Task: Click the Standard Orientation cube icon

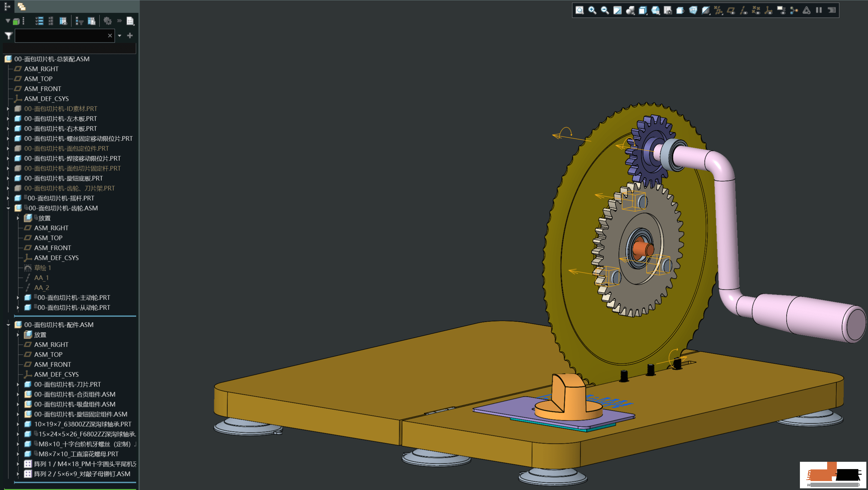Action: click(x=680, y=10)
